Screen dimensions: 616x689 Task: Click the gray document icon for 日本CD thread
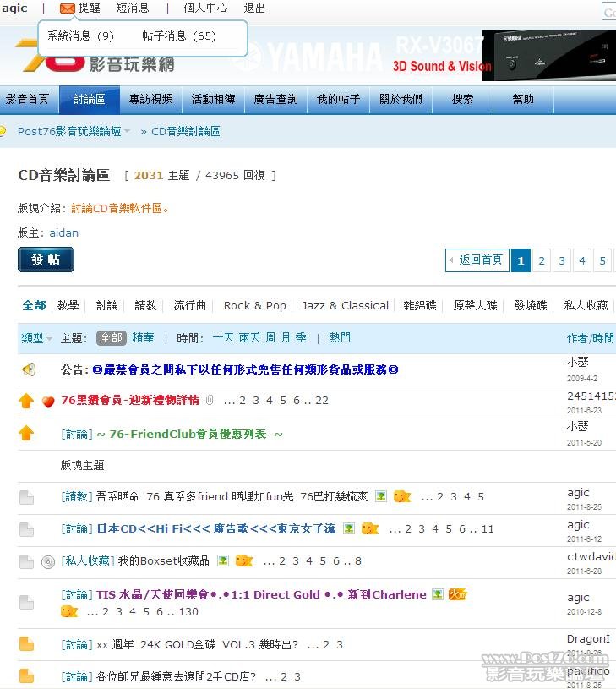pyautogui.click(x=27, y=529)
